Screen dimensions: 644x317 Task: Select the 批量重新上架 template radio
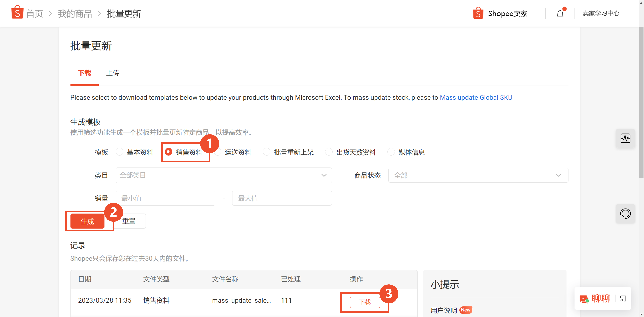tap(267, 152)
